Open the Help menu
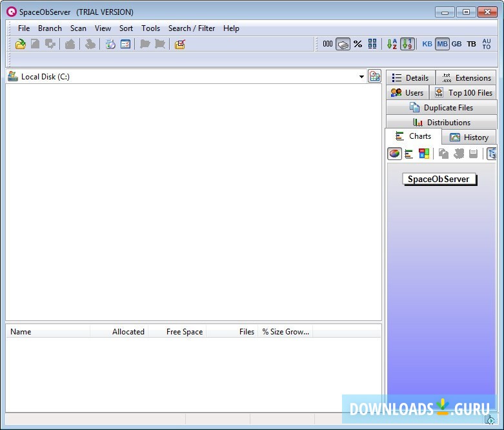Viewport: 504px width, 430px height. 231,28
